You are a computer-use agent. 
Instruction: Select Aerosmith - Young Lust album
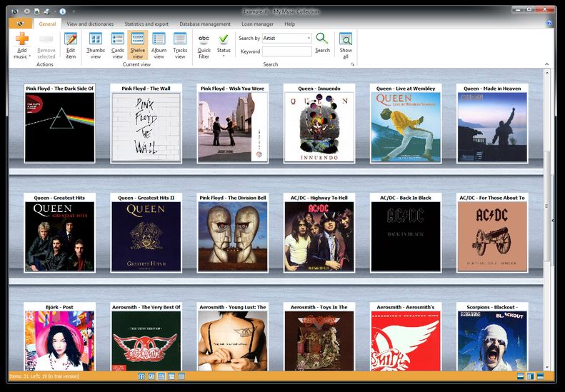click(x=232, y=337)
